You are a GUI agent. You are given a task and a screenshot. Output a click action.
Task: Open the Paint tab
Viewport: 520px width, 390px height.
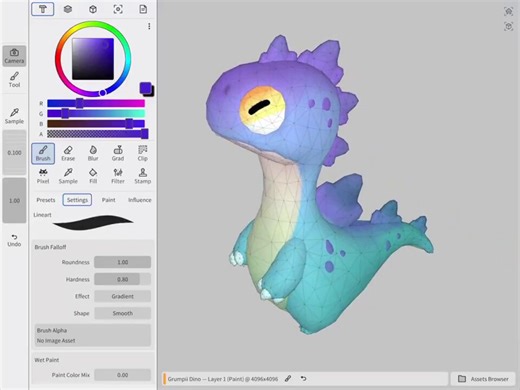108,200
